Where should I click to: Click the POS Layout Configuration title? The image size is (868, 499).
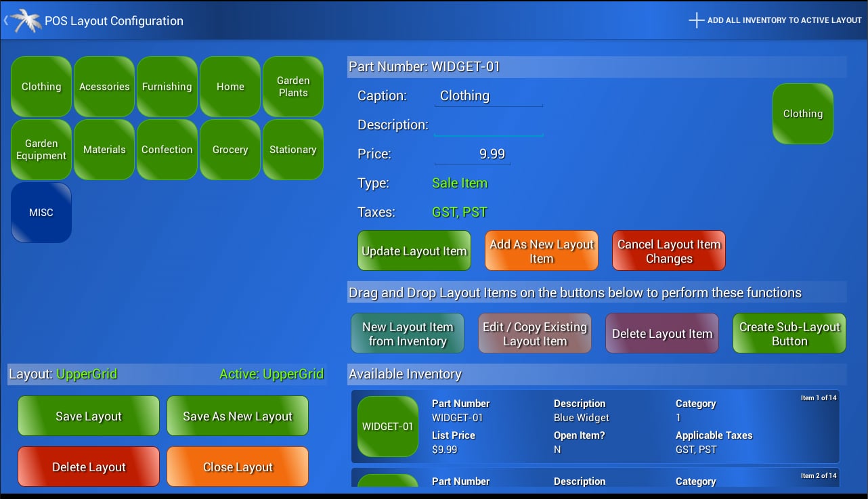tap(114, 21)
